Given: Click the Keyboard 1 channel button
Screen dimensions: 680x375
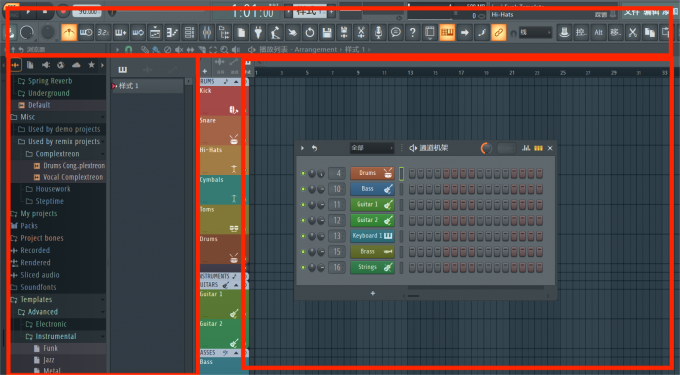Looking at the screenshot, I should tap(372, 236).
